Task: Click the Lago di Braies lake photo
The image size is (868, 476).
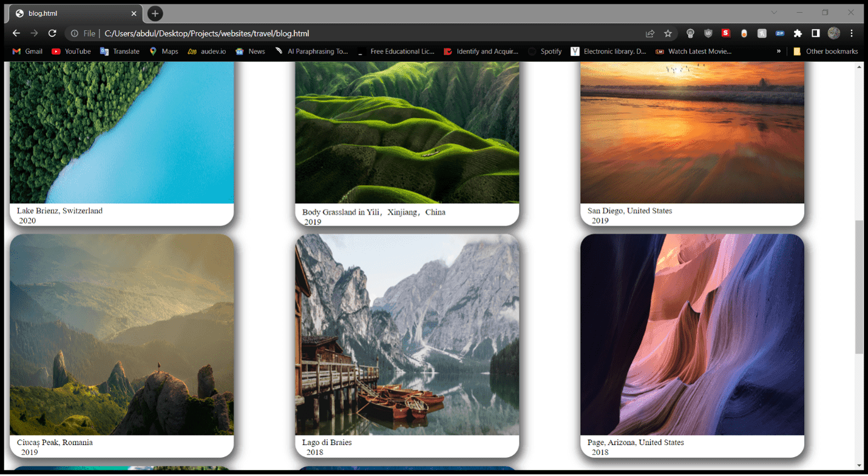Action: [407, 335]
